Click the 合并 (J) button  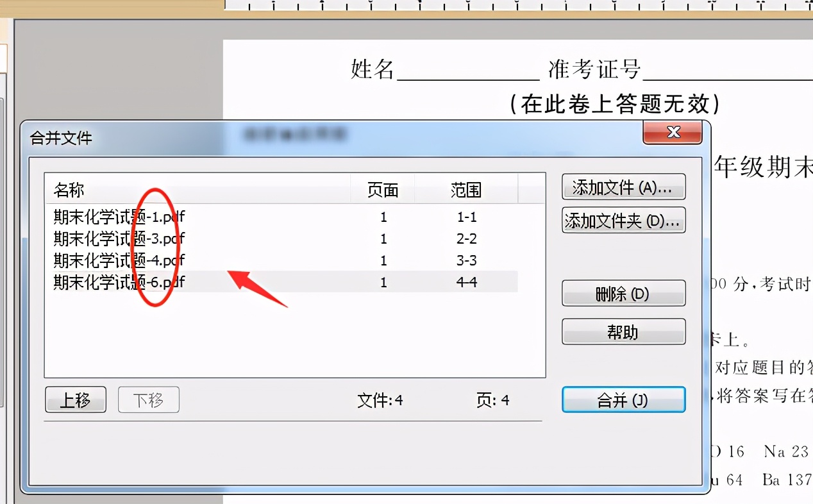[x=623, y=399]
